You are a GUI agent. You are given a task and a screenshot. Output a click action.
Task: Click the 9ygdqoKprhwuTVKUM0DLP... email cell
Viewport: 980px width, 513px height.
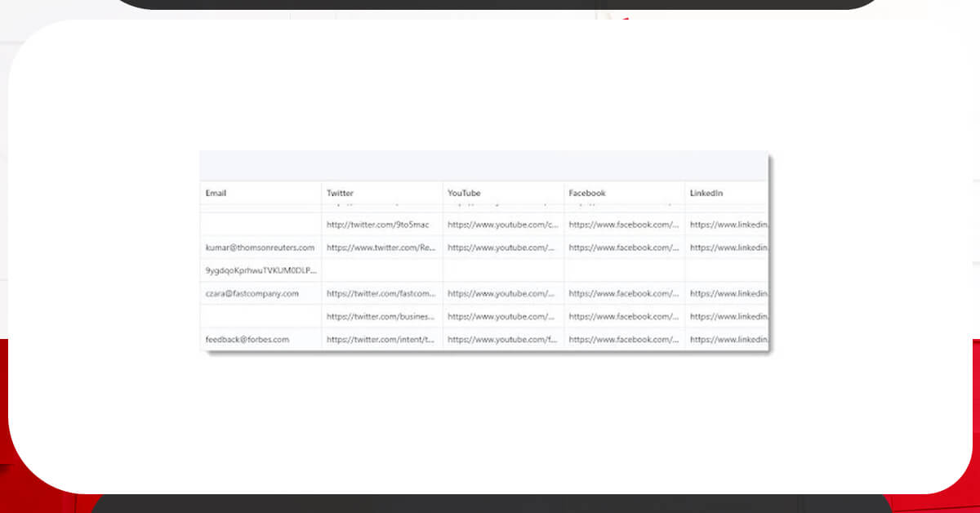pos(261,270)
